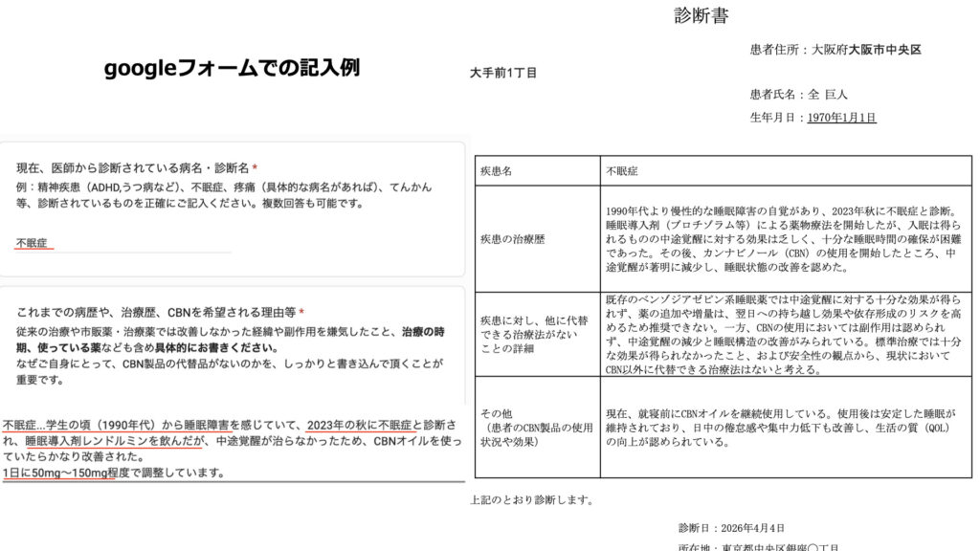Select the 疾患名 table header cell

click(x=497, y=170)
